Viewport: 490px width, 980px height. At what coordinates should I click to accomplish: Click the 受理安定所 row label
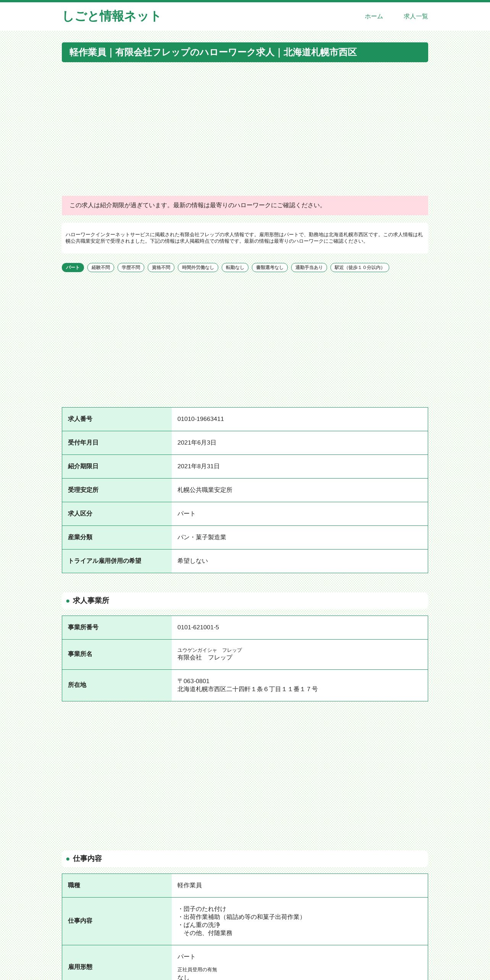(83, 490)
